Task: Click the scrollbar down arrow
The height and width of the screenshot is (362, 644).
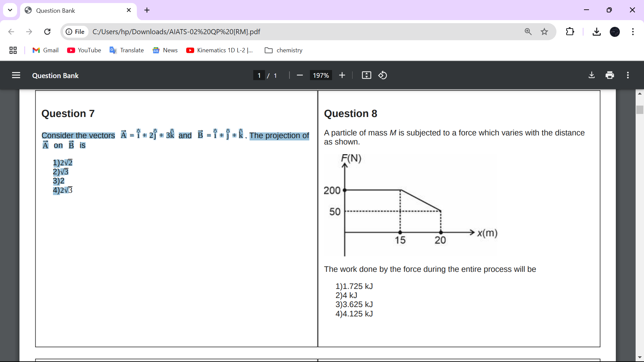Action: click(x=640, y=357)
